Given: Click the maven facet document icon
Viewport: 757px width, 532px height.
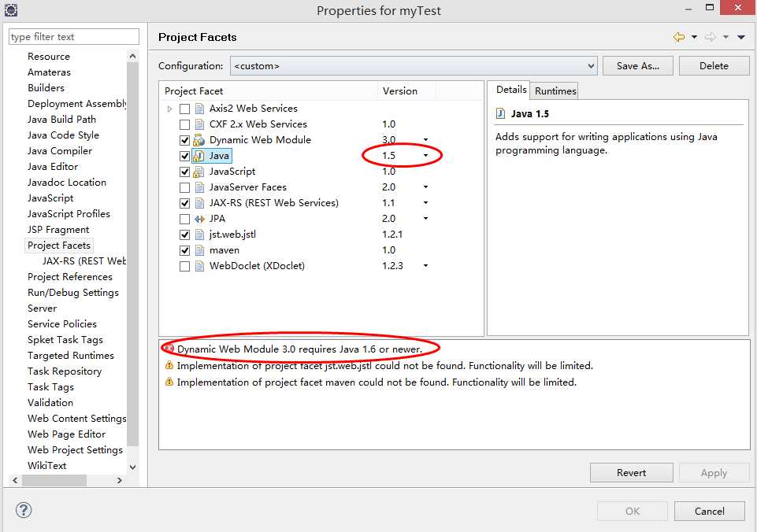Looking at the screenshot, I should click(199, 250).
